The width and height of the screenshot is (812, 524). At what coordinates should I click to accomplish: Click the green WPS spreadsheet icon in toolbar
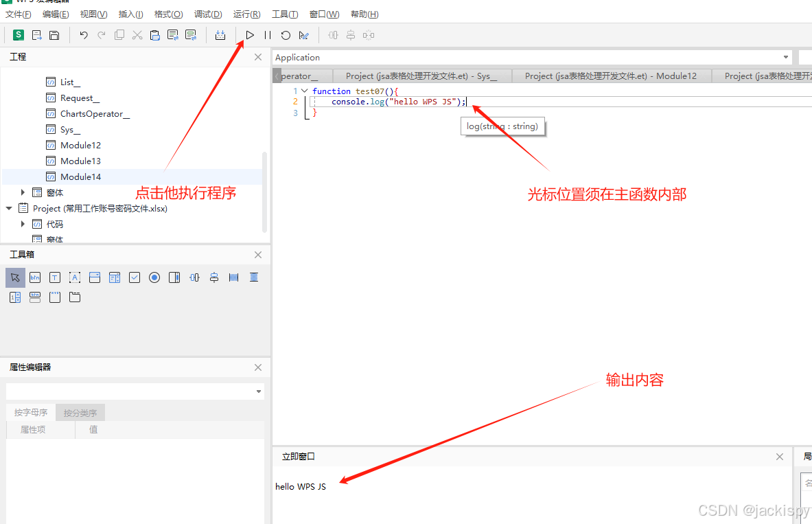[x=19, y=35]
